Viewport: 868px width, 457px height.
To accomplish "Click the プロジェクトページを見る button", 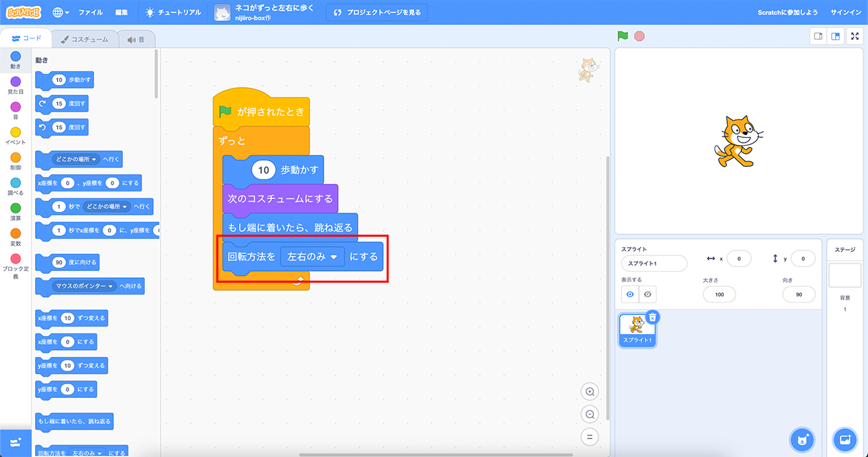I will pos(376,12).
